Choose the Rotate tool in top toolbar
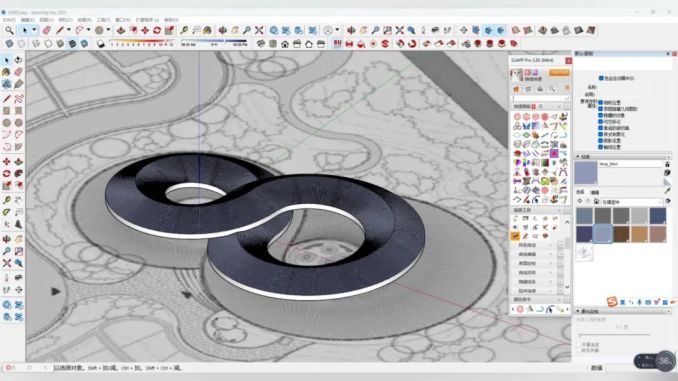Image resolution: width=678 pixels, height=381 pixels. [157, 30]
